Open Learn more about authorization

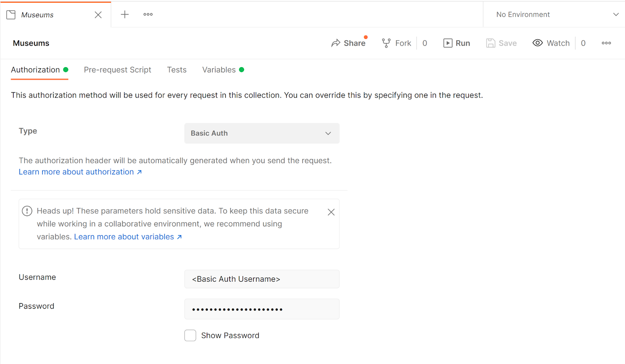pos(77,172)
